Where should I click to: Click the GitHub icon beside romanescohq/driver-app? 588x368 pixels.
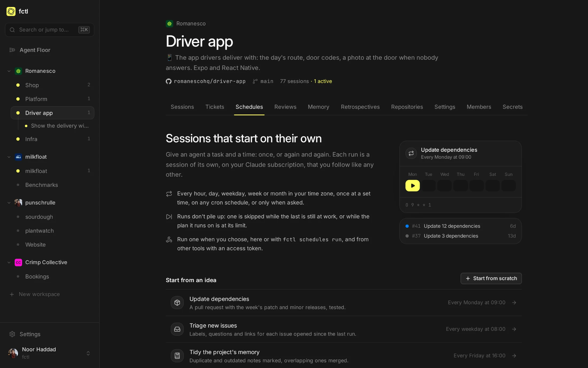[x=168, y=81]
